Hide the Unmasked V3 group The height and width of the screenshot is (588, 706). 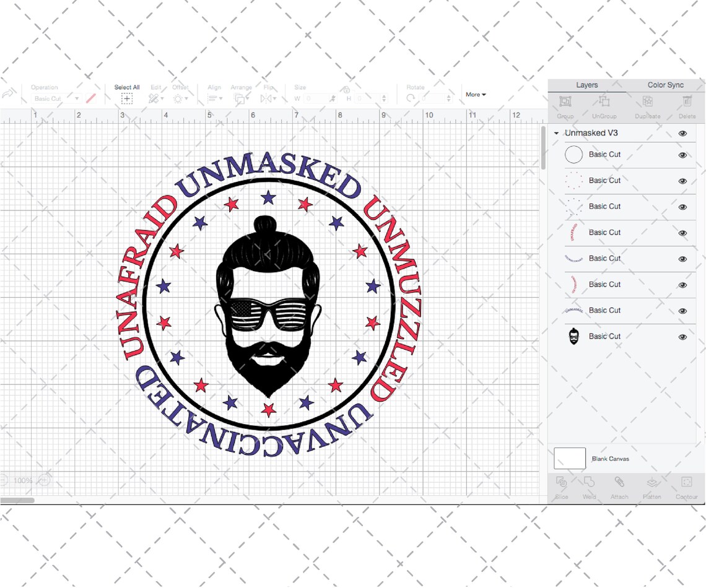click(x=682, y=133)
